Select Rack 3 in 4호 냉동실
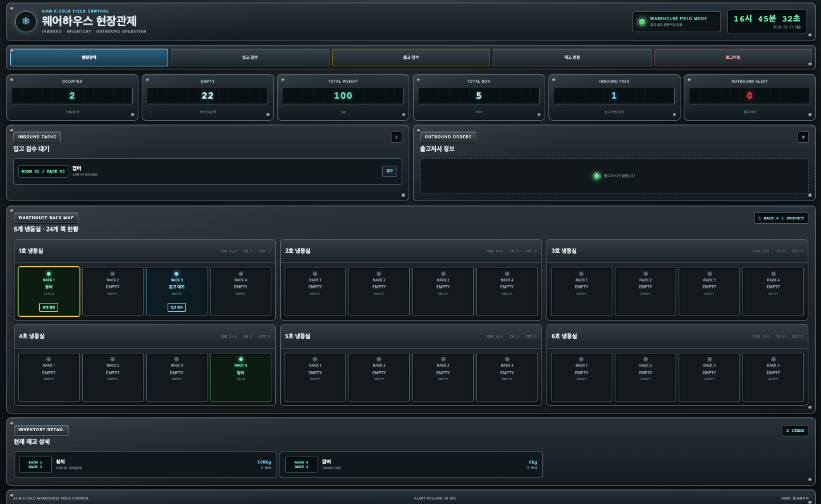 tap(176, 377)
